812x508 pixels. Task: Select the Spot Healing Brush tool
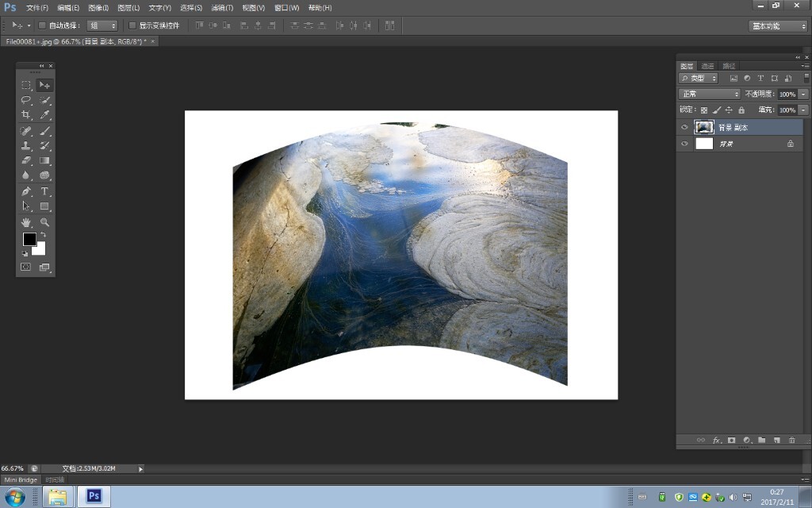(x=26, y=131)
